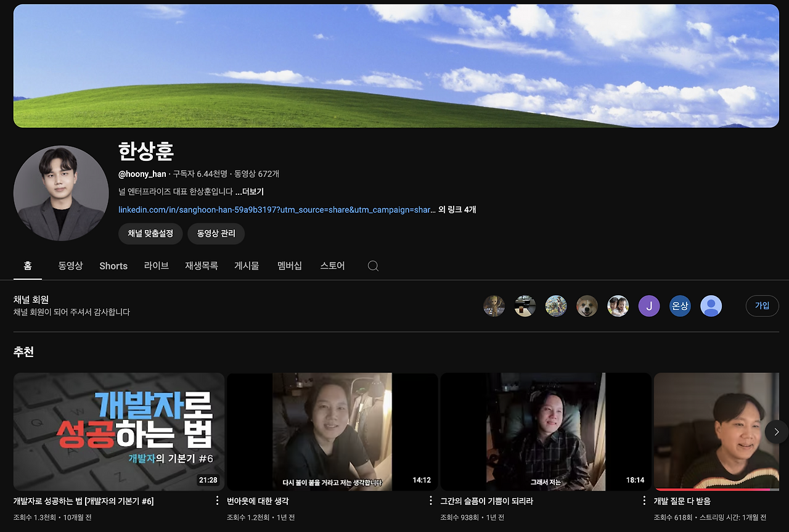Click the purple "J" member avatar
This screenshot has width=789, height=532.
point(649,306)
